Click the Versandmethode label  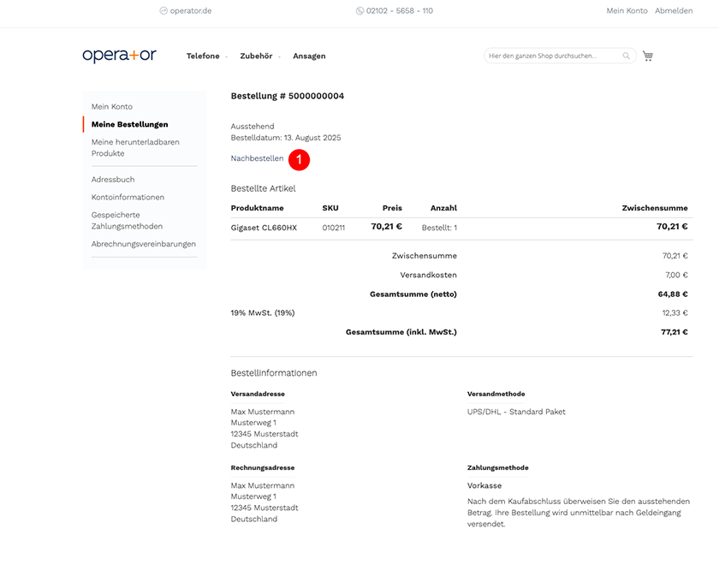[496, 394]
